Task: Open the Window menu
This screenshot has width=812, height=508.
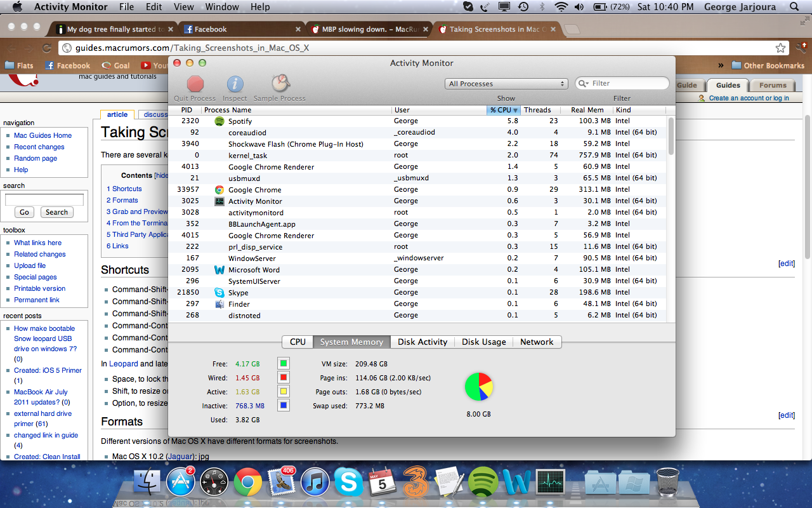Action: coord(222,7)
